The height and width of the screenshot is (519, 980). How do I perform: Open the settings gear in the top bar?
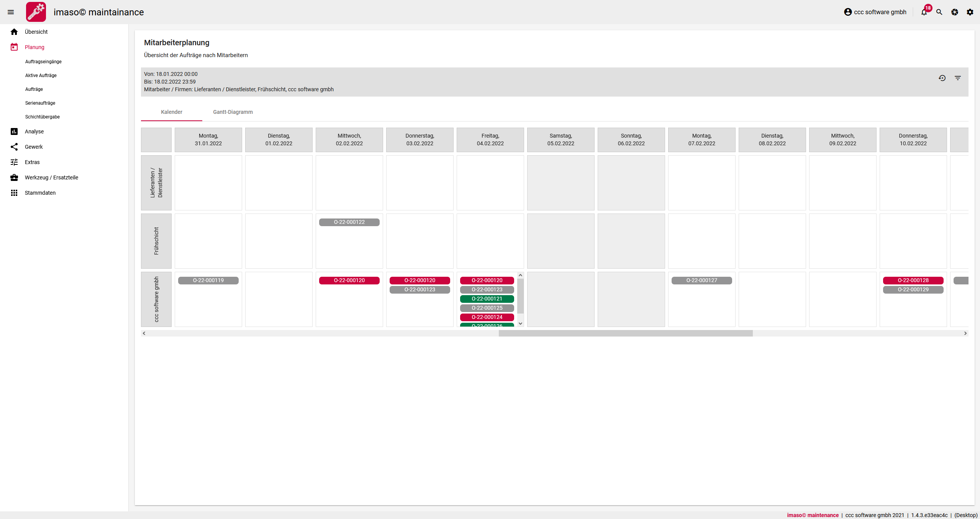(x=970, y=12)
